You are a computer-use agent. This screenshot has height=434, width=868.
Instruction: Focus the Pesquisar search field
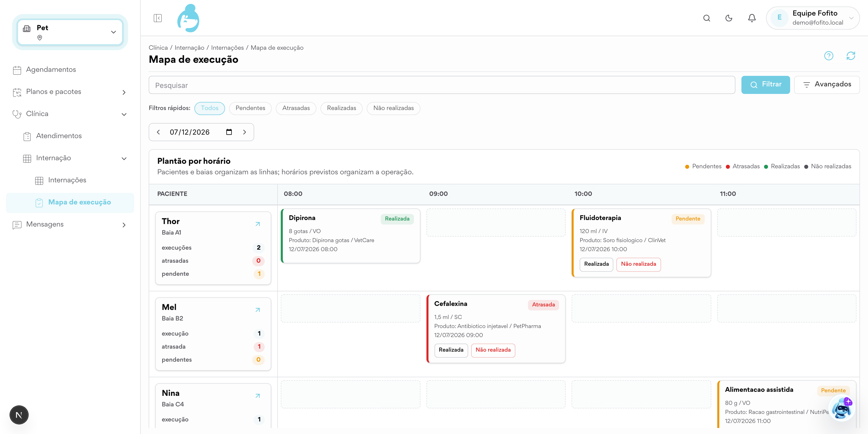[442, 85]
